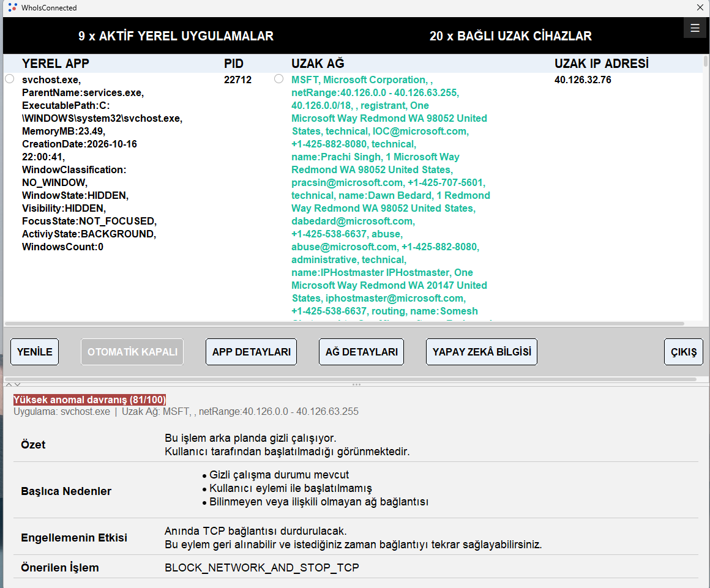This screenshot has height=588, width=710.
Task: Click 'Bu işlem arka planda gizli çalışıyor.' text
Action: 250,438
